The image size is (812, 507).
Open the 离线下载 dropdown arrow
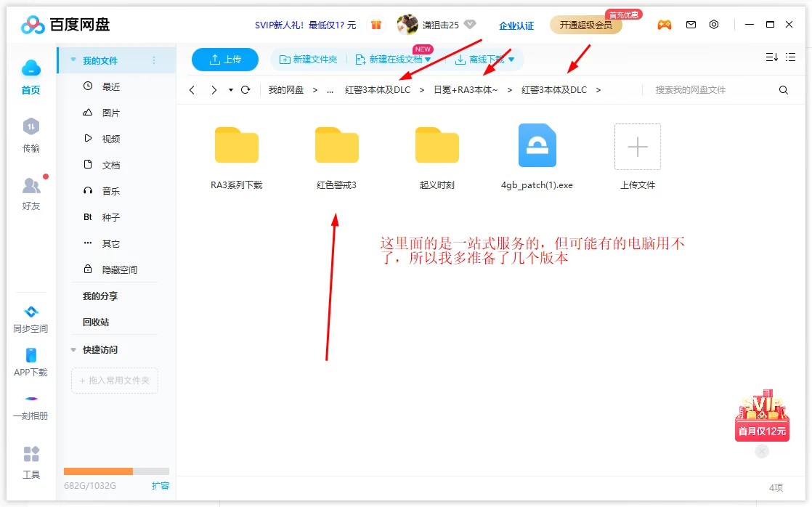pos(511,60)
